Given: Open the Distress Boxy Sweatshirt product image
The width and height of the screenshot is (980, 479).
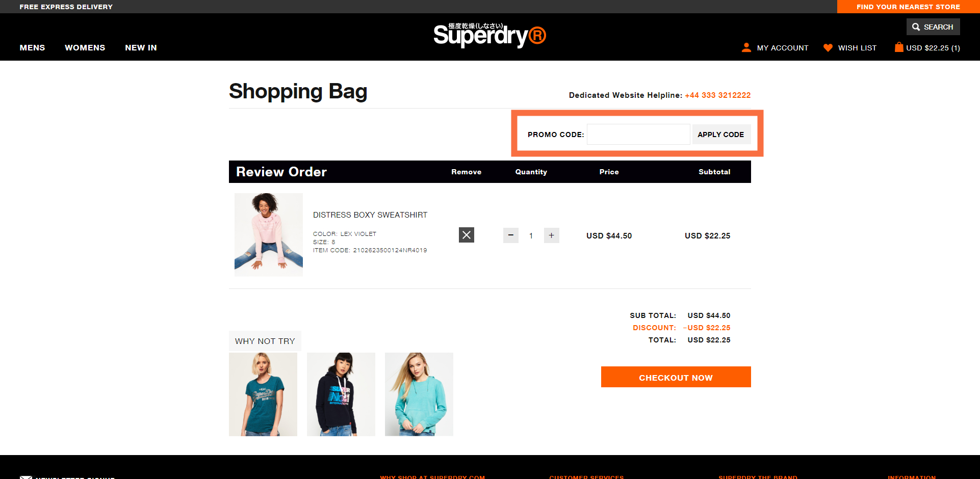Looking at the screenshot, I should [x=269, y=234].
